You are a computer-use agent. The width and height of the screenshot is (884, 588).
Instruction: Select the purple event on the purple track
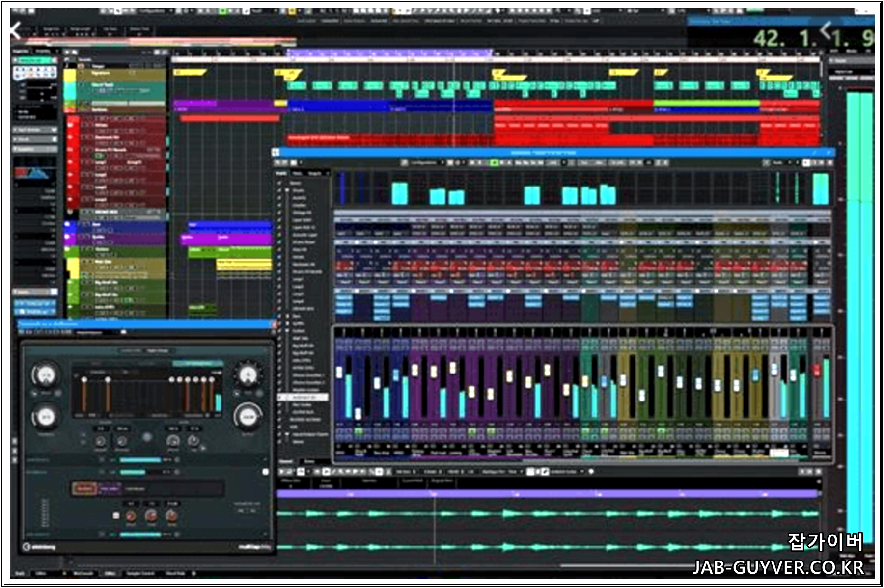(x=226, y=239)
